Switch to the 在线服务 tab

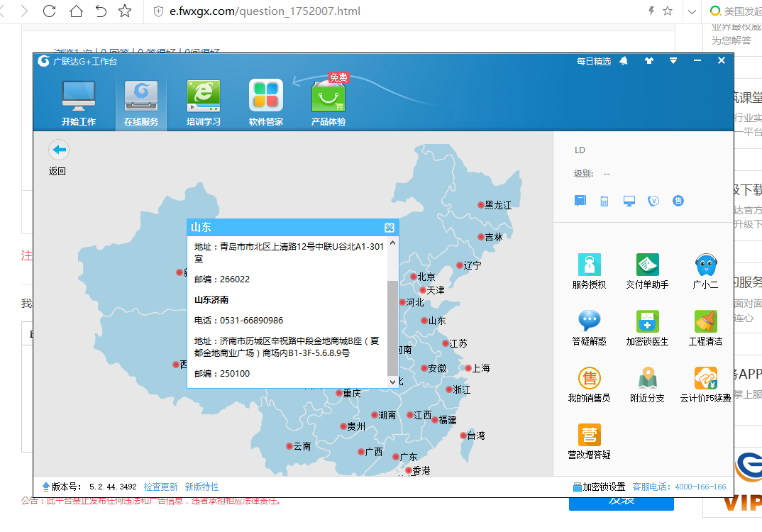click(141, 104)
